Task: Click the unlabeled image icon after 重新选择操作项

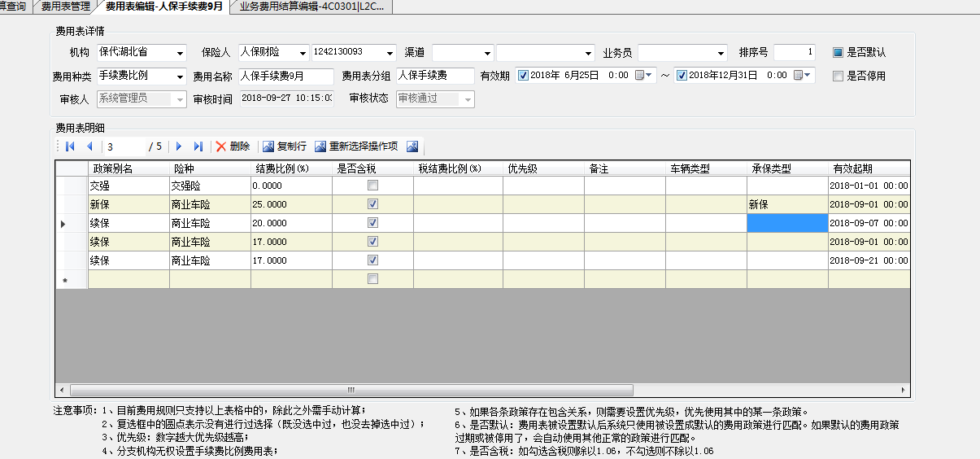Action: point(412,146)
